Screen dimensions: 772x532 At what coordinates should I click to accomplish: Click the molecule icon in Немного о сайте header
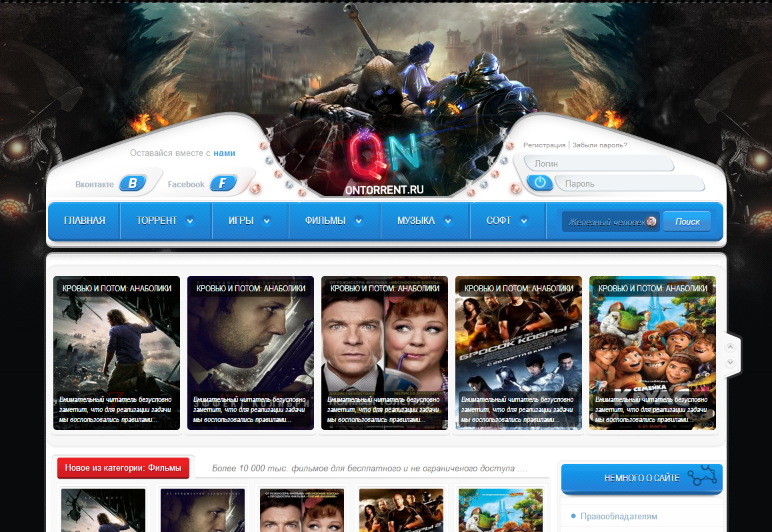point(703,475)
